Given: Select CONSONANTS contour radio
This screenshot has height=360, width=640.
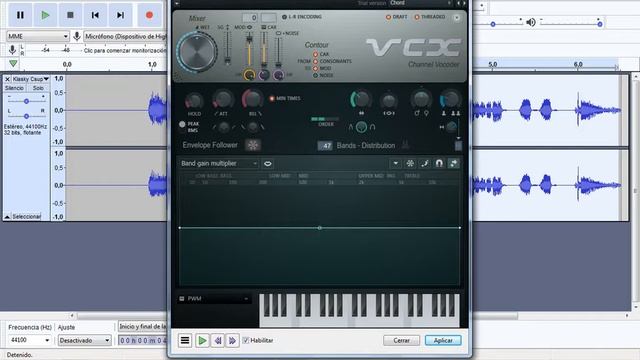Looking at the screenshot, I should [316, 61].
